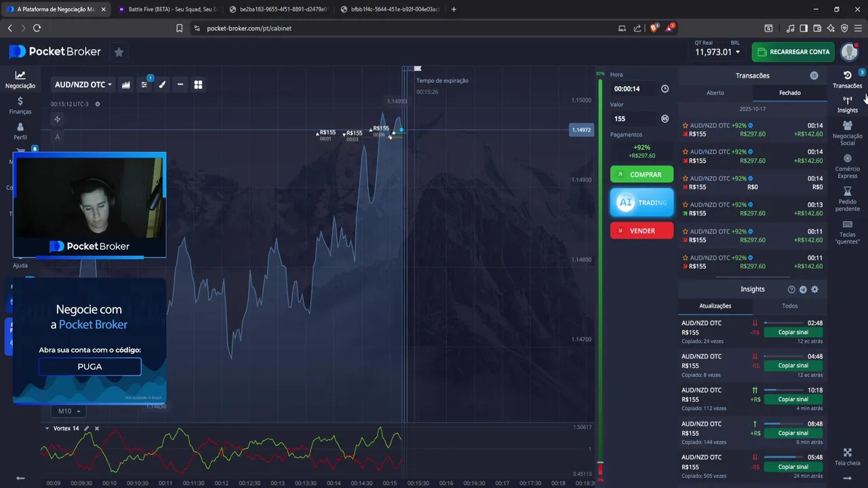Open Insights Telegram icon
The image size is (868, 488).
point(803,289)
